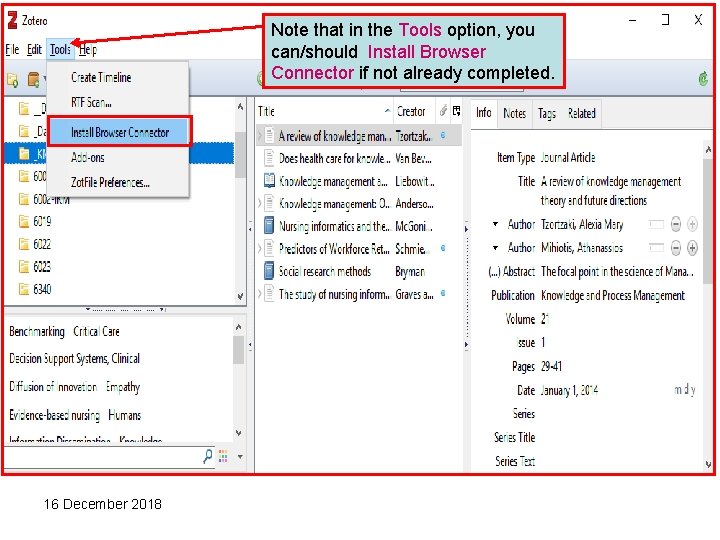720x540 pixels.
Task: Filter by the Critical Care tag
Action: (96, 332)
